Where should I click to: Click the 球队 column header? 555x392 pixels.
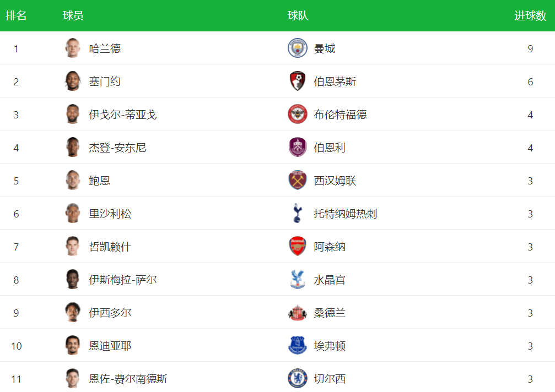click(x=298, y=16)
